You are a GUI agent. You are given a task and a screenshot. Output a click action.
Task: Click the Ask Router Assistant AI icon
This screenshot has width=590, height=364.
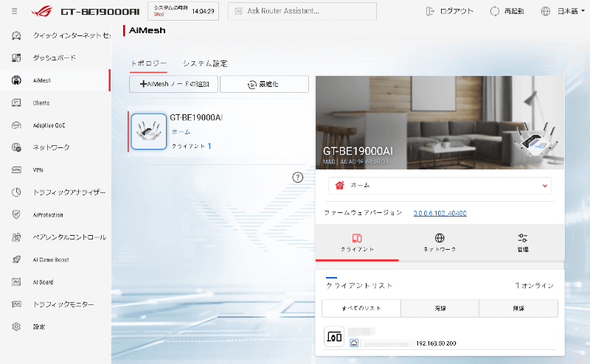click(x=238, y=11)
